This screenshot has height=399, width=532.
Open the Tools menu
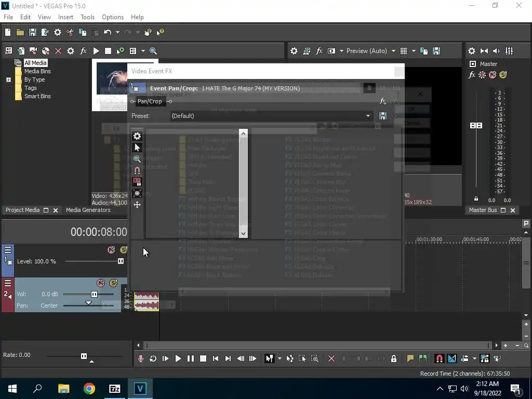(87, 17)
